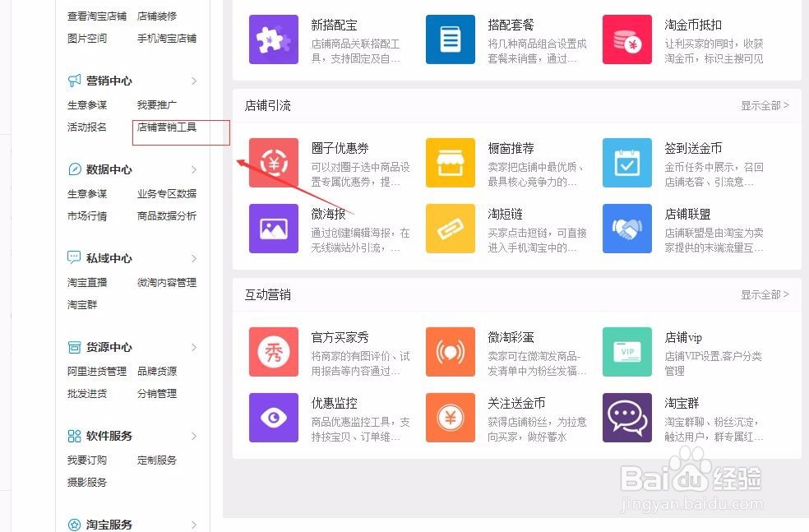Open 生意参谋 under 营销中心
Image resolution: width=809 pixels, height=532 pixels.
[86, 104]
